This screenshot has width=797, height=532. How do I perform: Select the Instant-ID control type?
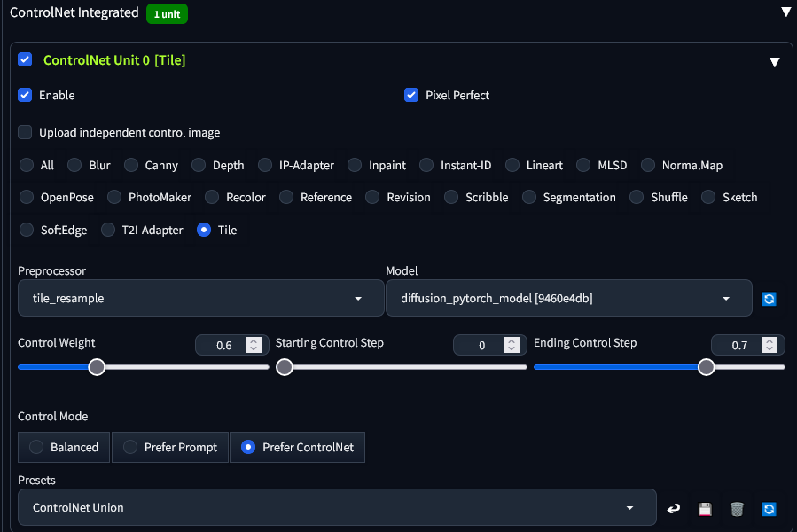[426, 165]
